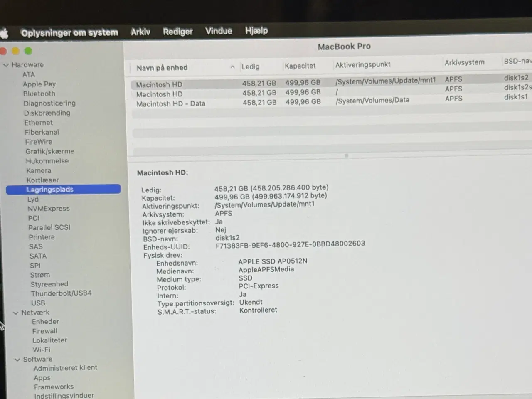Sort volumes by the Ledig column
This screenshot has width=532, height=399.
(251, 66)
